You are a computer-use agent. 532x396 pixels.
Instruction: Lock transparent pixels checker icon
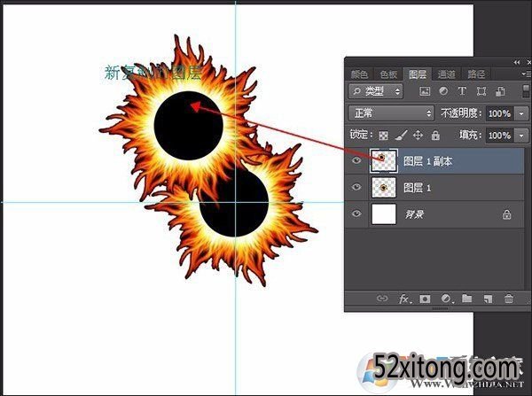coord(383,136)
